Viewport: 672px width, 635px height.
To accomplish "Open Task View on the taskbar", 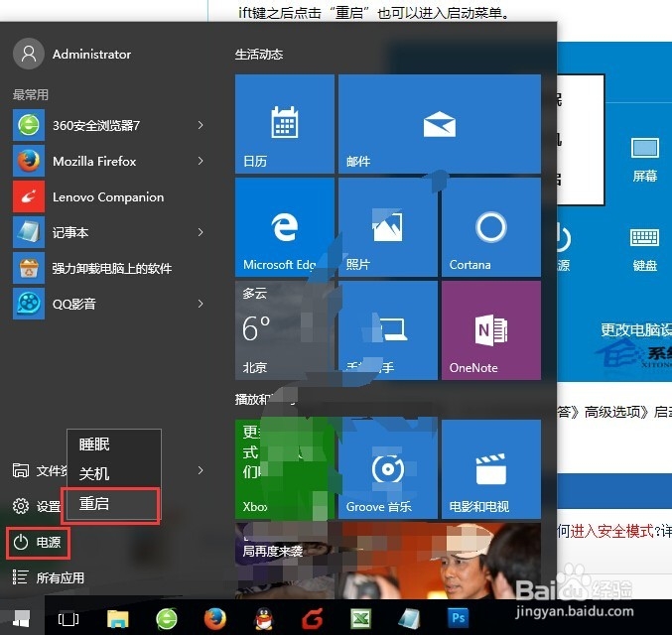I will click(68, 619).
